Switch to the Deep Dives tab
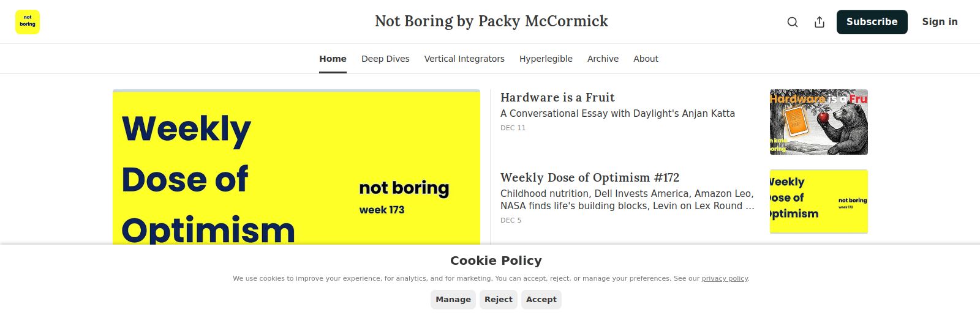 point(385,59)
